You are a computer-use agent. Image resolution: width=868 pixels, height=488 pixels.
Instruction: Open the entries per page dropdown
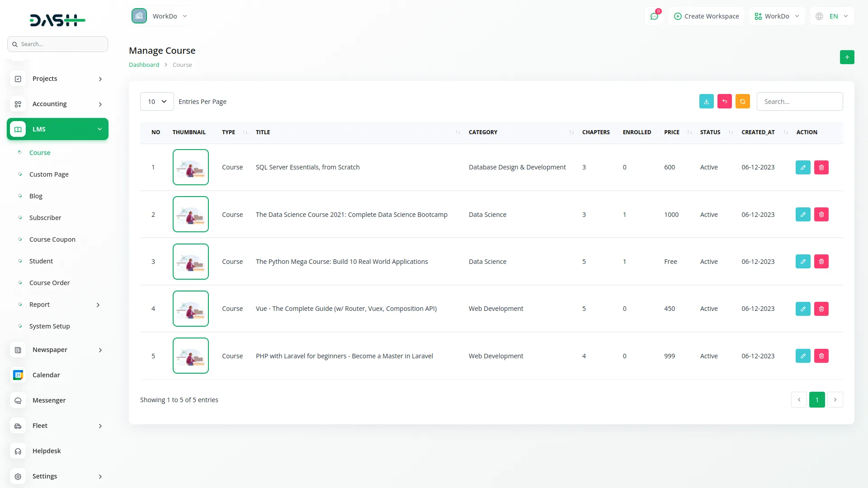(157, 102)
